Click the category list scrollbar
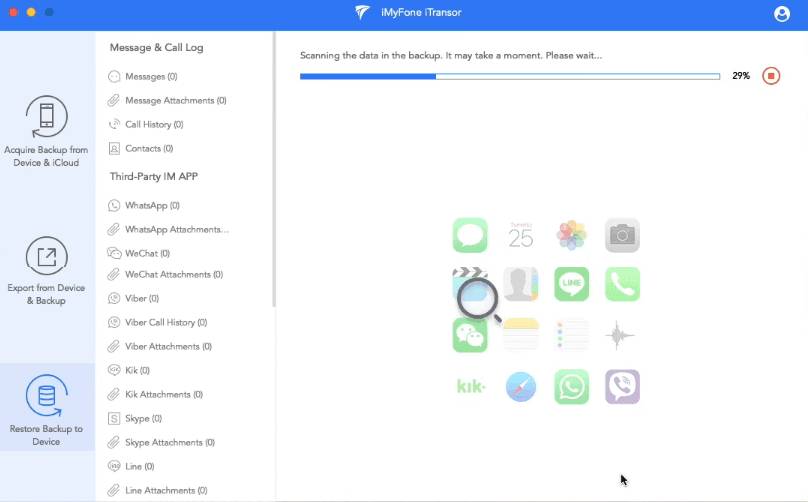This screenshot has height=502, width=808. [274, 170]
